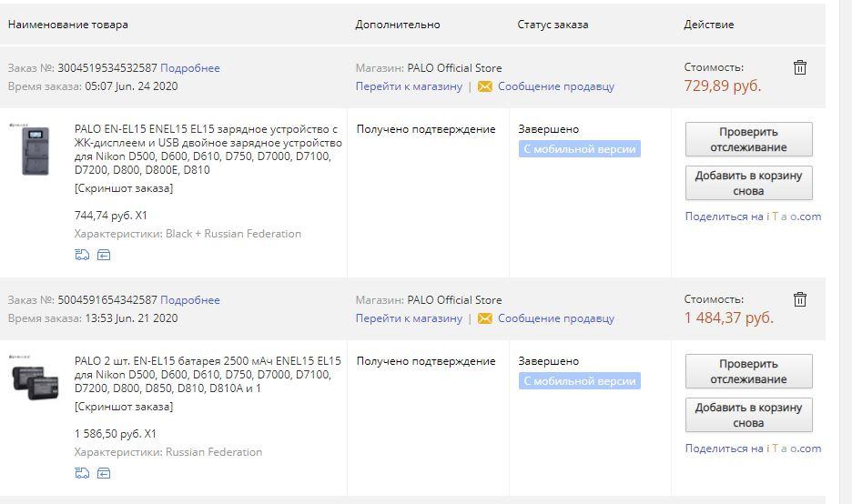Select price 1 484,37 руб.
The width and height of the screenshot is (852, 504).
728,318
